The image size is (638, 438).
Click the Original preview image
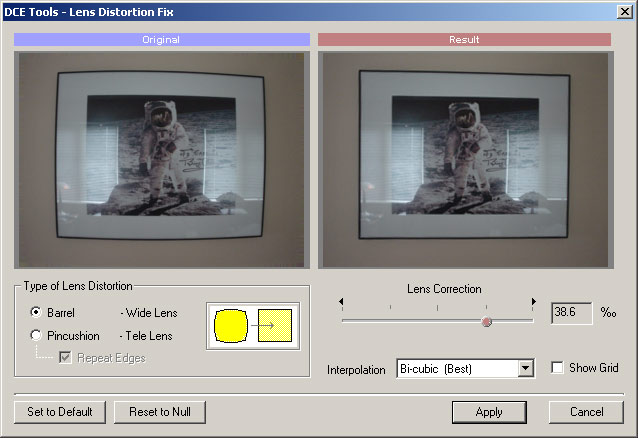[162, 160]
